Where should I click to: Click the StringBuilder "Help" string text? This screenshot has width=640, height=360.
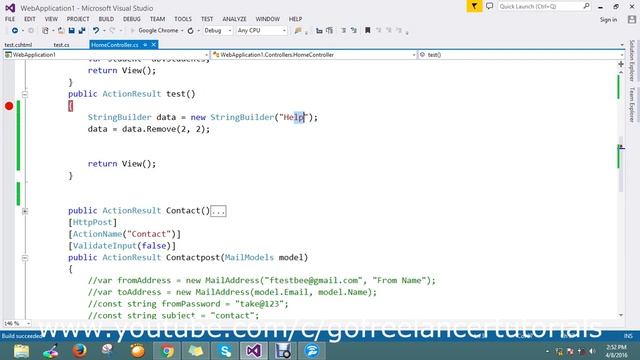[x=293, y=118]
